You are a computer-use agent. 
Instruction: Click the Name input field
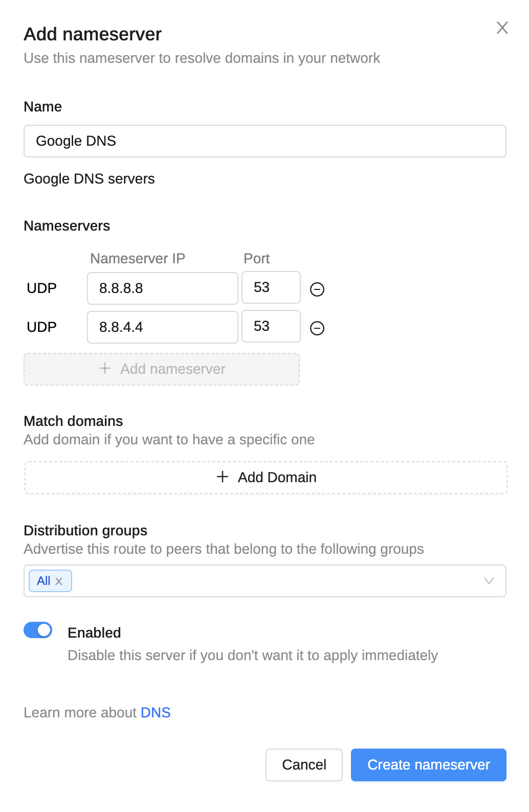(264, 141)
